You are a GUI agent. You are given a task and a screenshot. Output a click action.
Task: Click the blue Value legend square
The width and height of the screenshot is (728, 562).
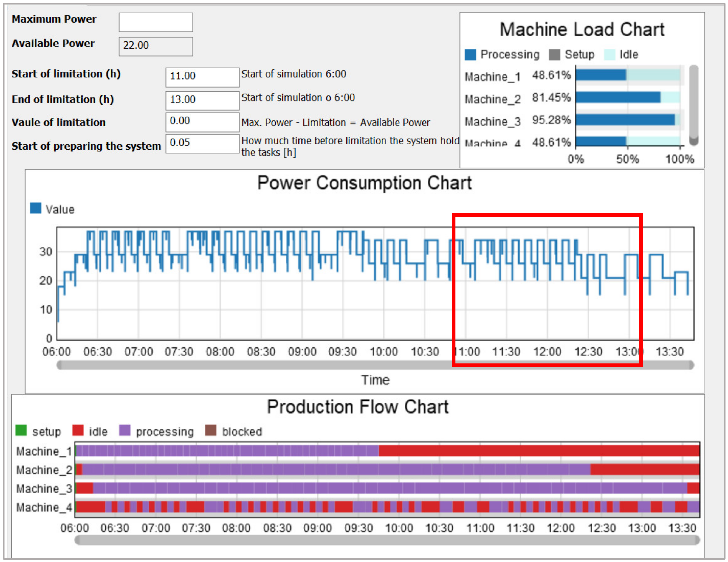pyautogui.click(x=36, y=208)
